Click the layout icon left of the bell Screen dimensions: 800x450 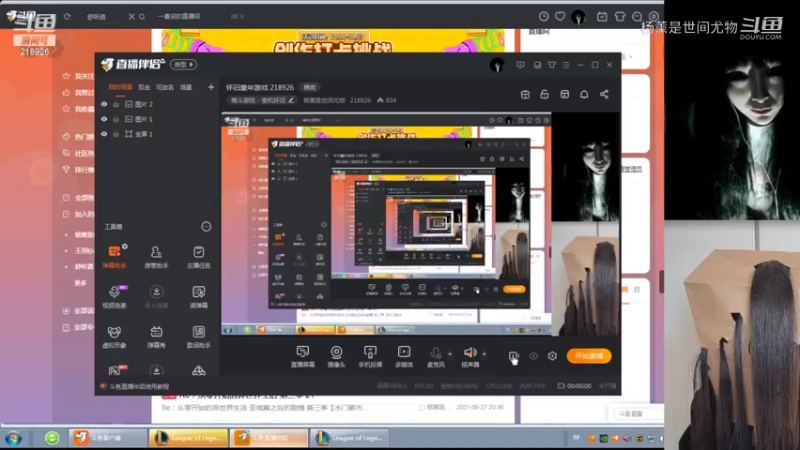(x=564, y=94)
